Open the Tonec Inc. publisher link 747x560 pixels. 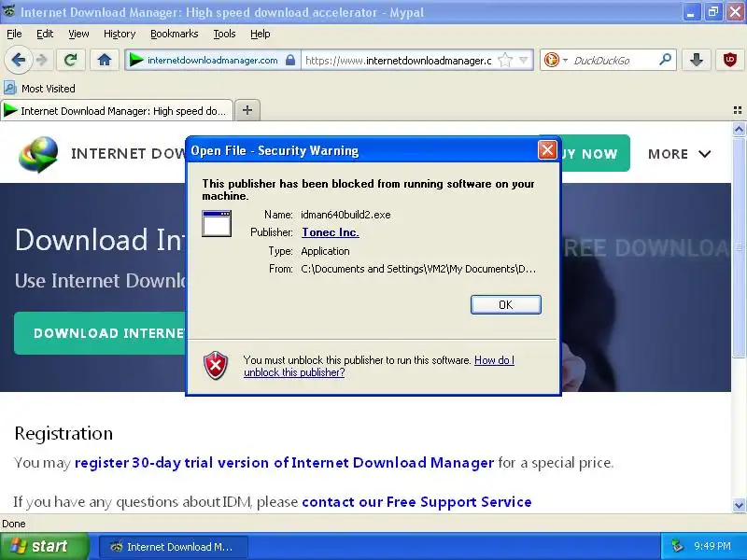click(331, 232)
